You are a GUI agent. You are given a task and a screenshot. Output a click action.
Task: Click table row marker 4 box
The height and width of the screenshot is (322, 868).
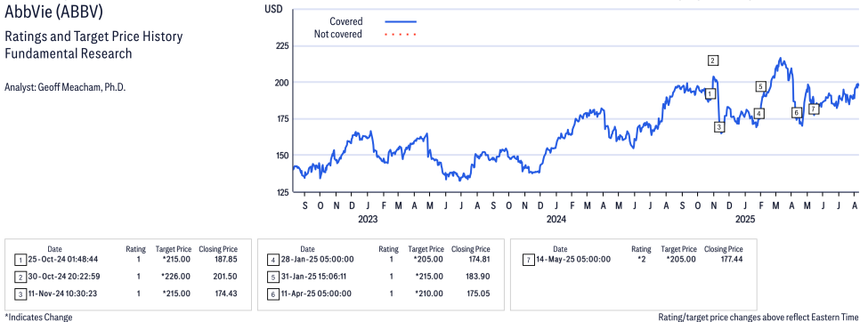click(x=272, y=260)
